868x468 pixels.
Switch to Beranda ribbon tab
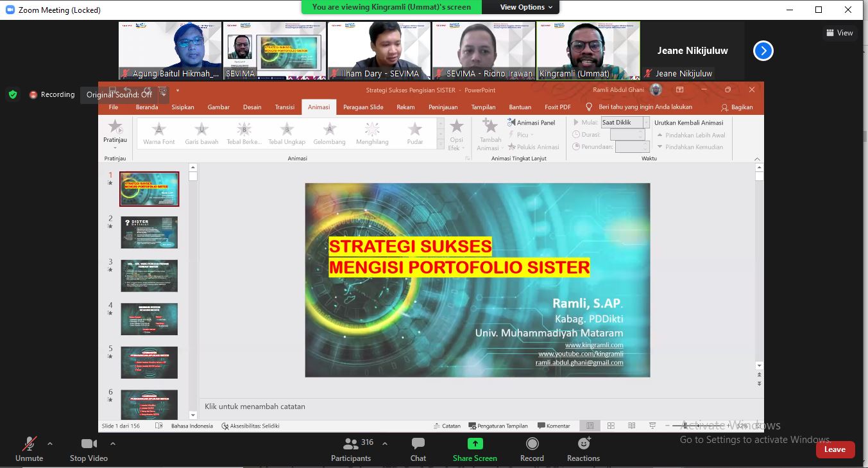click(147, 107)
